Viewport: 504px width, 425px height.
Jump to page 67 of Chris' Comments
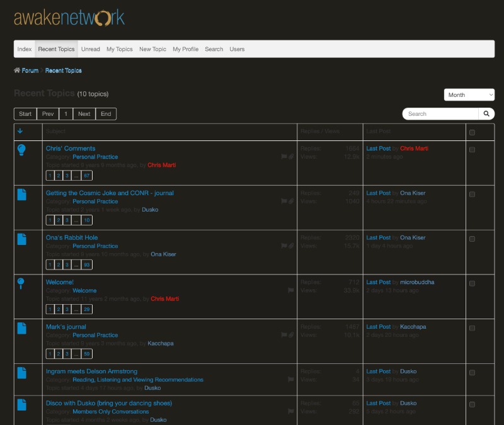(x=87, y=175)
